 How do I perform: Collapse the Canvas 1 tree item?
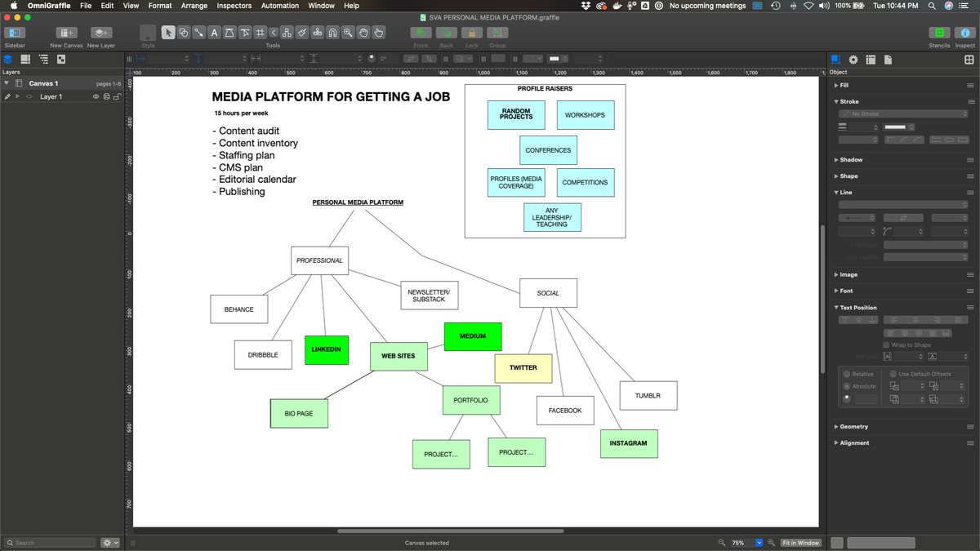pyautogui.click(x=7, y=83)
